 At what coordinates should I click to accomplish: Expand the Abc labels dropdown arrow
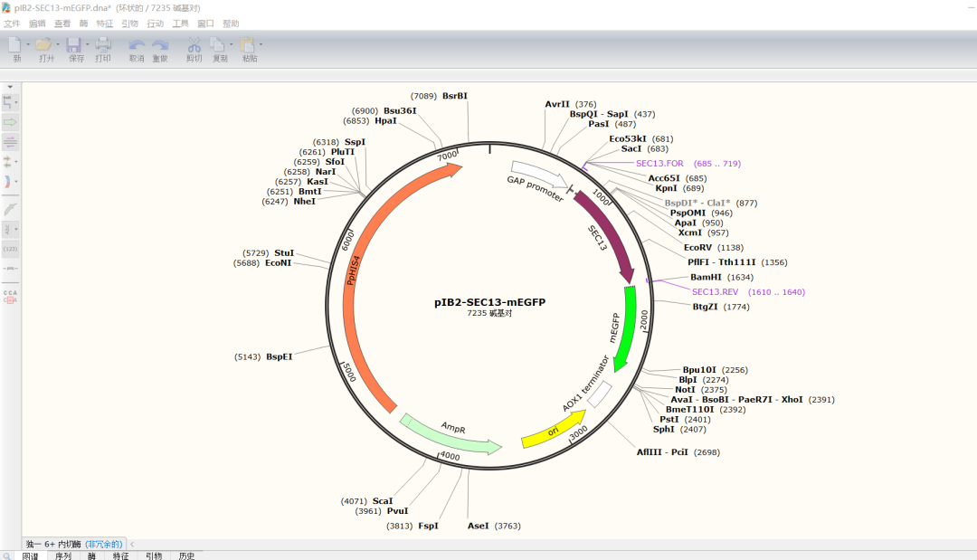(x=16, y=229)
